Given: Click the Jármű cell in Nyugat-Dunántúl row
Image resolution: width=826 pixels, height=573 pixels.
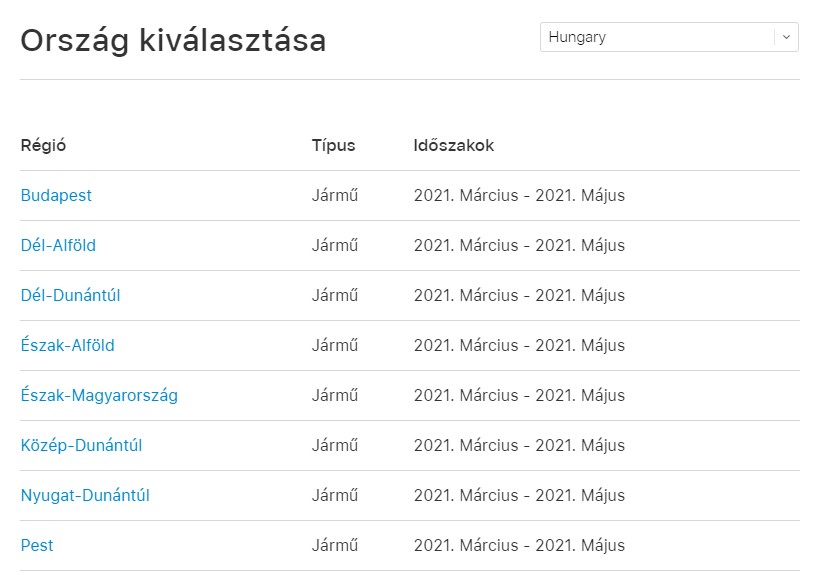Looking at the screenshot, I should (x=335, y=496).
